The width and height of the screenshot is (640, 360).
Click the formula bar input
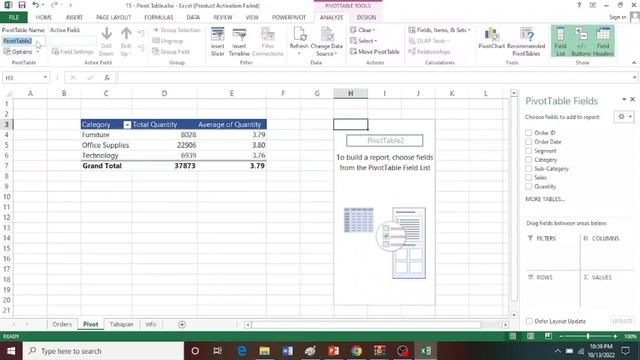point(374,78)
